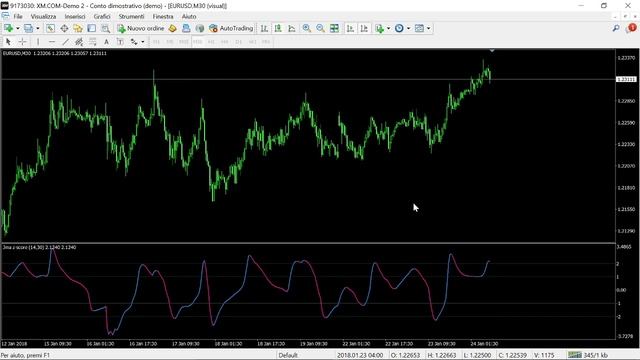
Task: Zoom out of the chart
Action: [x=320, y=28]
